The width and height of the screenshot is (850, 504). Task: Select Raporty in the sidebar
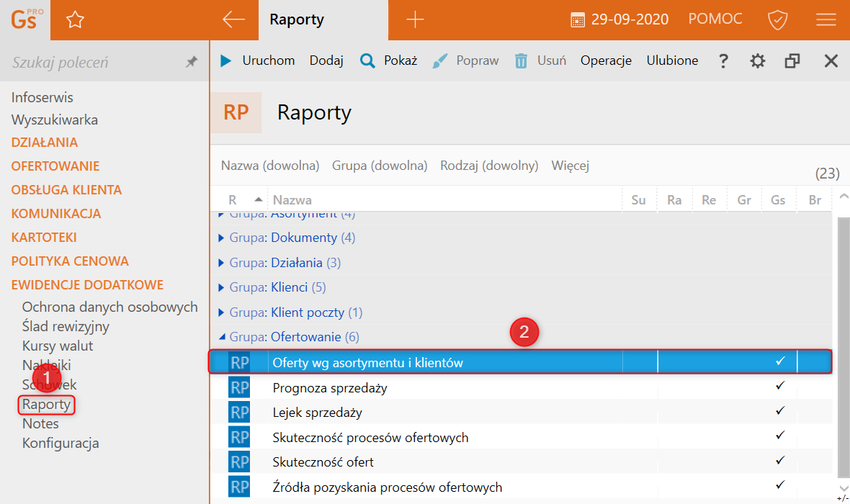(46, 405)
